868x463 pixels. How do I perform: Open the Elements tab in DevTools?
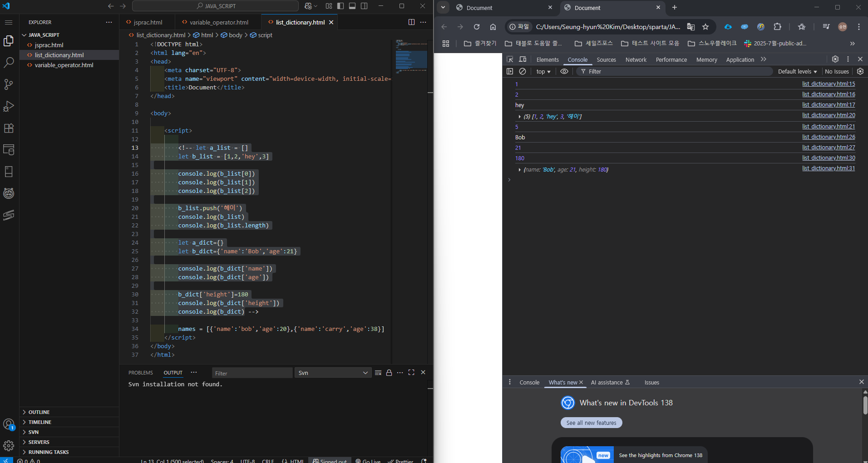tap(547, 59)
